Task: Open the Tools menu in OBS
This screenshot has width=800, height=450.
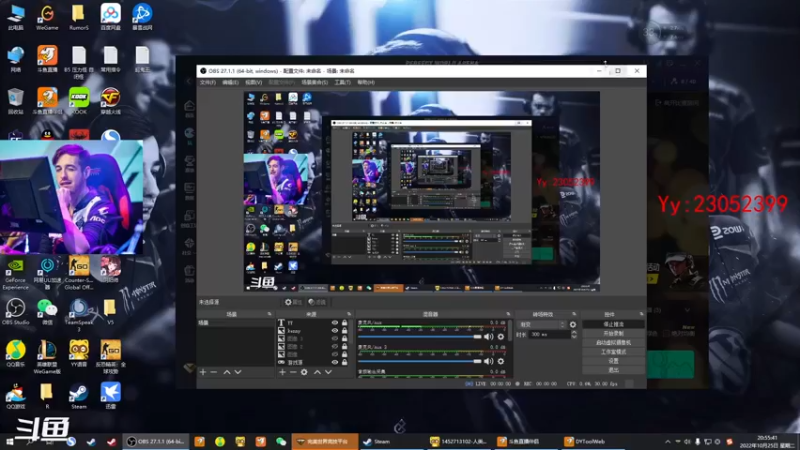Action: [x=342, y=82]
